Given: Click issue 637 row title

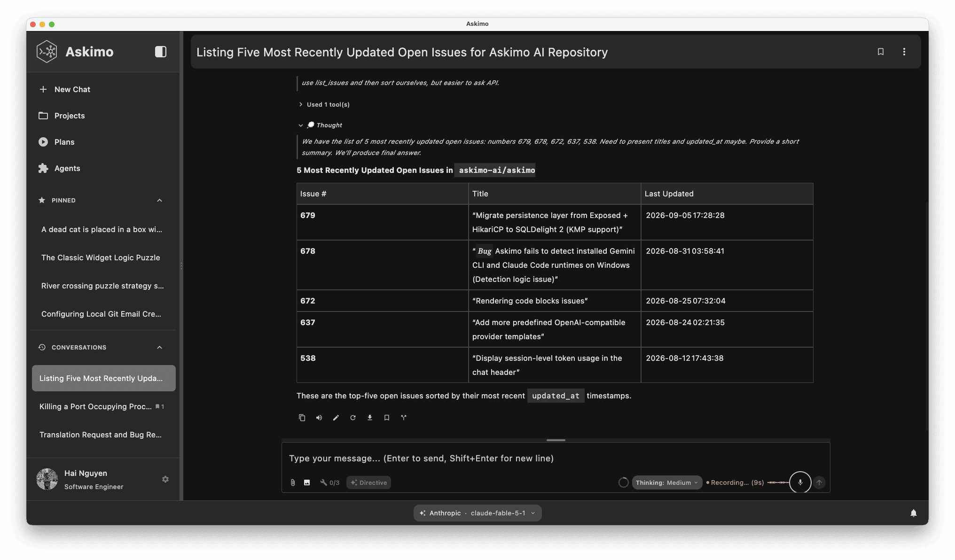Looking at the screenshot, I should [x=549, y=329].
